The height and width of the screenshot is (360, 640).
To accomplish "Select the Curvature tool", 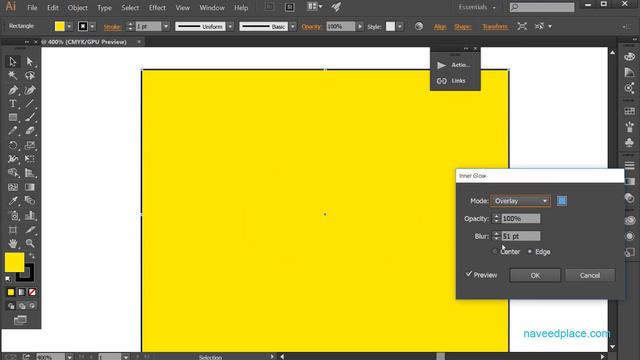I will point(29,90).
